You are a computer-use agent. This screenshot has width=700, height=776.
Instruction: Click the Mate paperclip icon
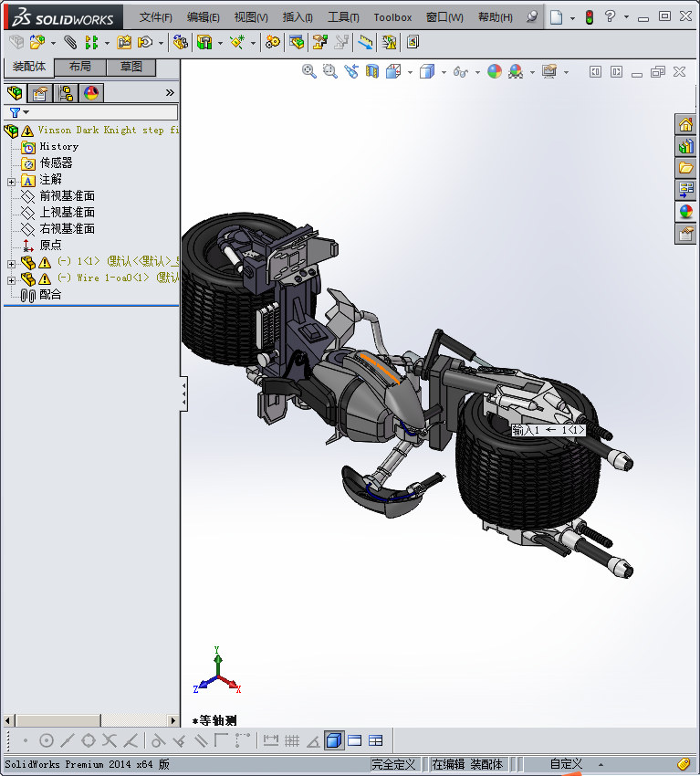[71, 43]
